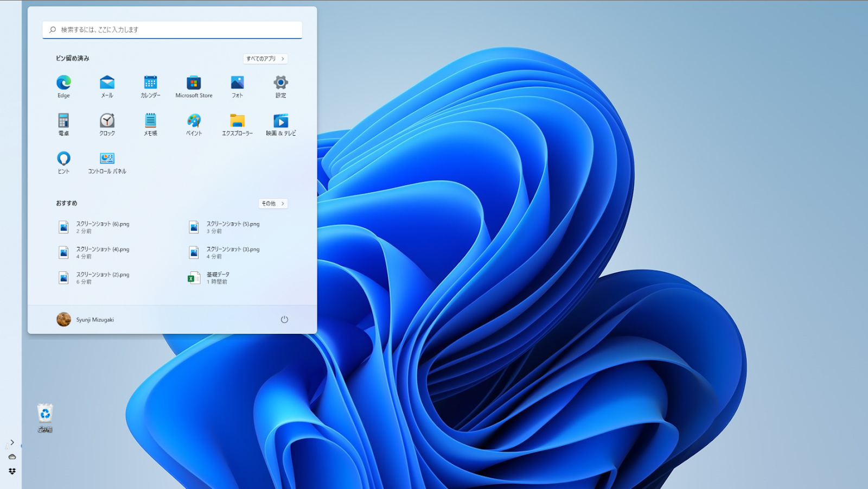The width and height of the screenshot is (868, 489).
Task: Expand the hidden tray icons chevron
Action: [x=12, y=442]
